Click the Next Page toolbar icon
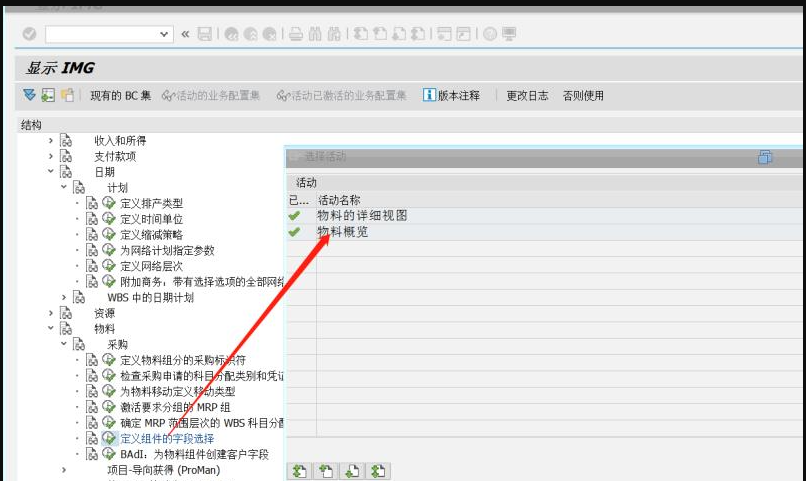Image resolution: width=806 pixels, height=481 pixels. [399, 34]
